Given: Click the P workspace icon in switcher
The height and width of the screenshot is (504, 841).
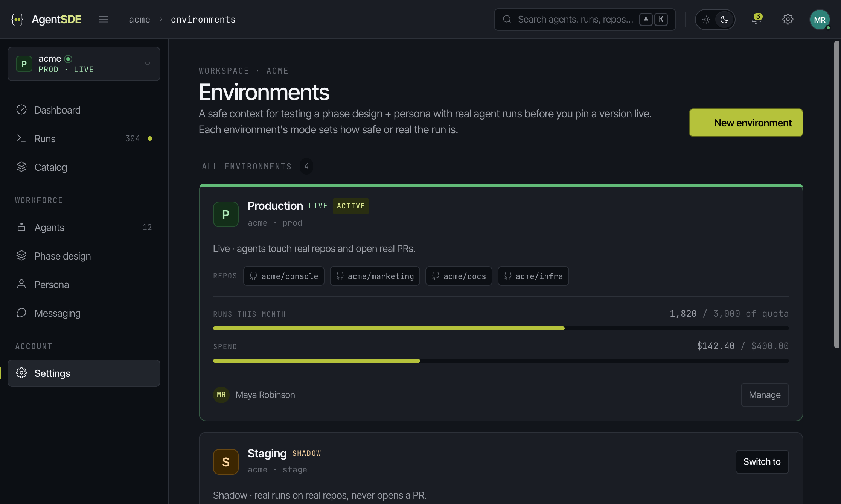Looking at the screenshot, I should pyautogui.click(x=24, y=64).
